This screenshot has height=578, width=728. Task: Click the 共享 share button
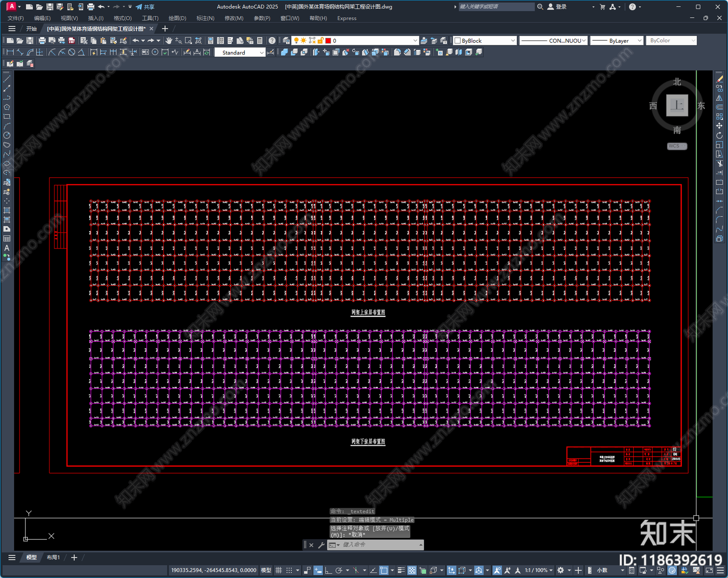point(145,7)
